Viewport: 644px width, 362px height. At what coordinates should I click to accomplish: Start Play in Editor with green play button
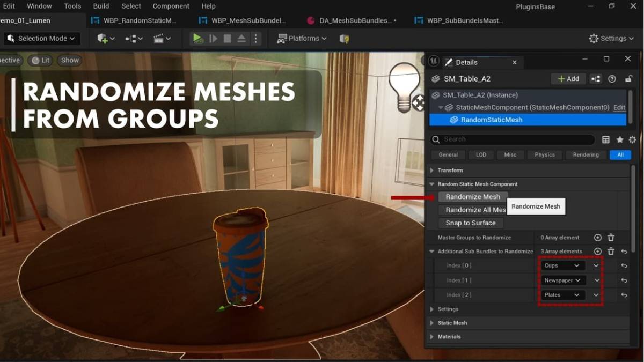(x=197, y=39)
